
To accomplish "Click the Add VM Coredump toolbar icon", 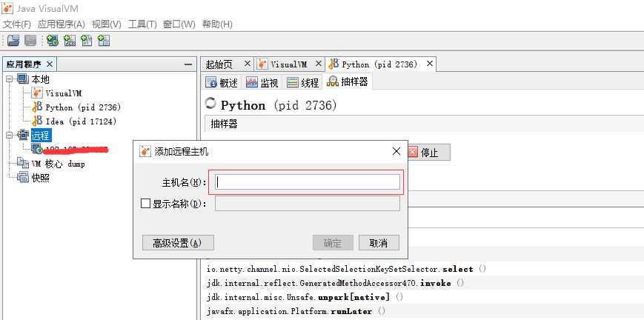I will 87,40.
